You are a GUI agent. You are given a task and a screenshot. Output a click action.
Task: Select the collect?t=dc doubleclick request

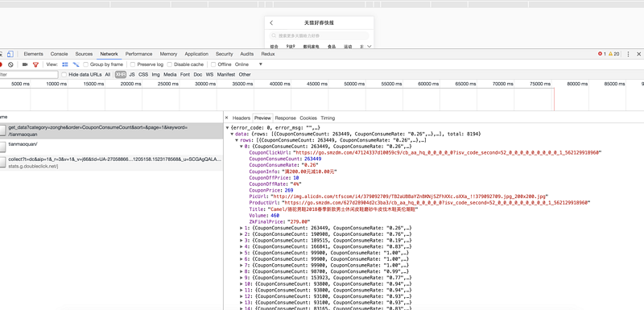pos(112,162)
